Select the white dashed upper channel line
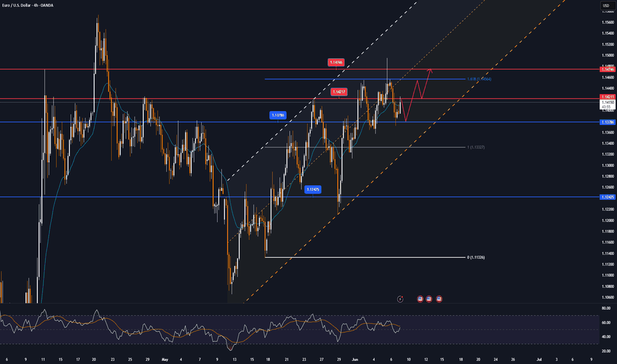Viewport: 617px width, 364px height. (x=322, y=91)
